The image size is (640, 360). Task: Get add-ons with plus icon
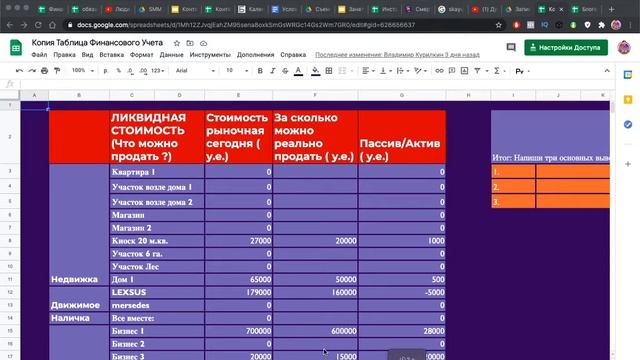click(628, 164)
